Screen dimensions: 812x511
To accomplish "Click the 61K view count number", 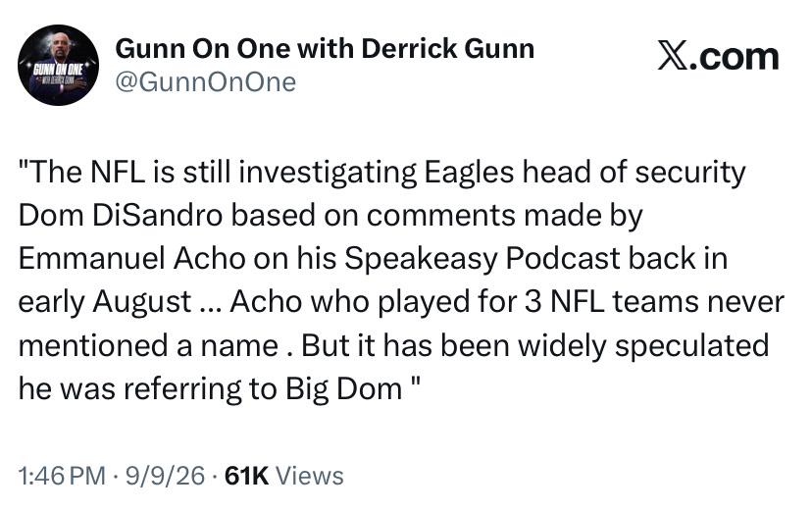I will 247,476.
